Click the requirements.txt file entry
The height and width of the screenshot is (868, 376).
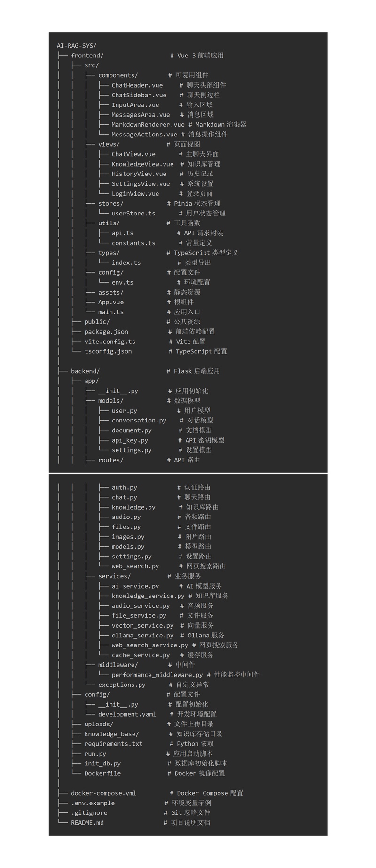pyautogui.click(x=113, y=744)
